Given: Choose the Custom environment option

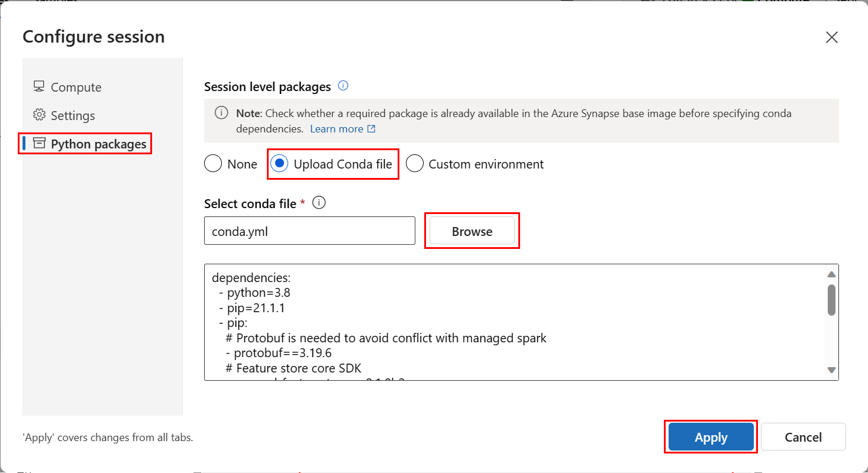Looking at the screenshot, I should tap(415, 164).
